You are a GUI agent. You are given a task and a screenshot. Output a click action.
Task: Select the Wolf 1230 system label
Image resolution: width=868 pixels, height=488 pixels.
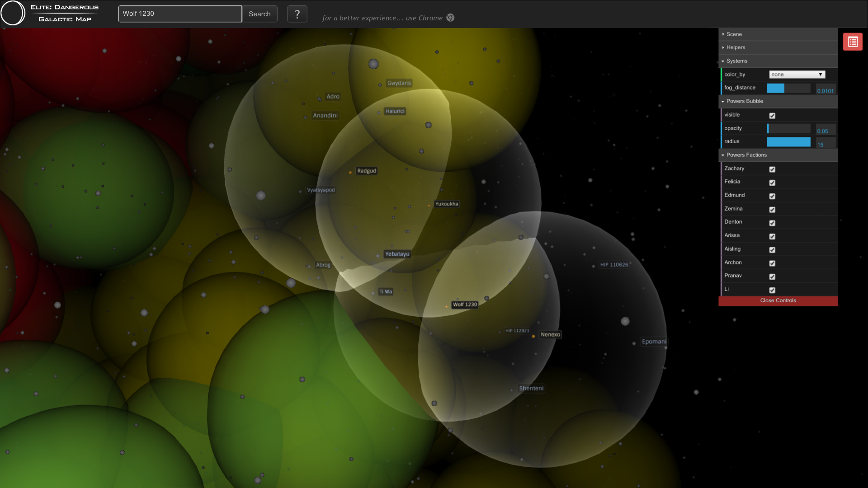[465, 305]
